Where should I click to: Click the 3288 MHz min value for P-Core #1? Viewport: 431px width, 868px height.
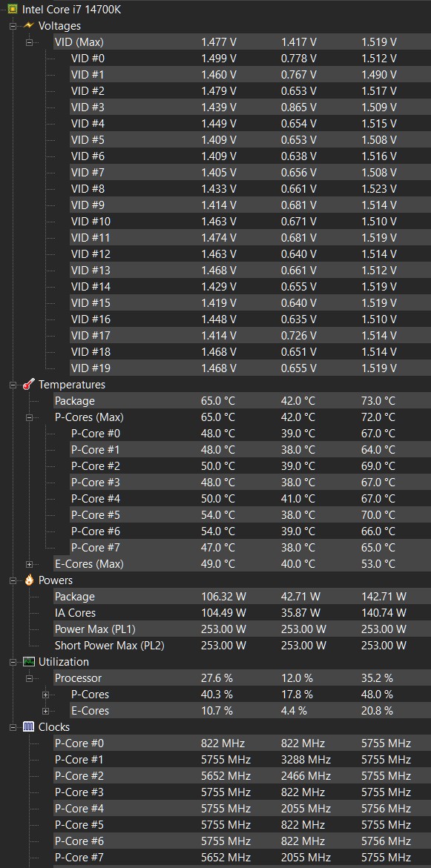pyautogui.click(x=306, y=760)
